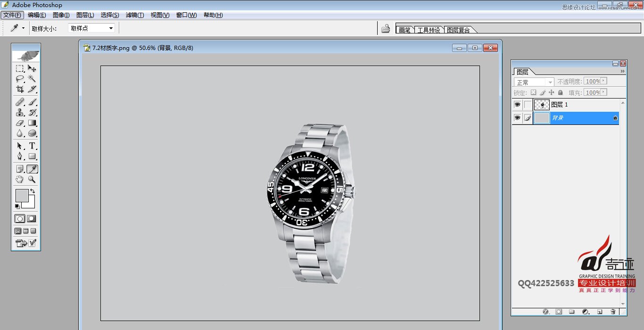The height and width of the screenshot is (330, 644).
Task: Reset default foreground and background colors
Action: (x=17, y=206)
